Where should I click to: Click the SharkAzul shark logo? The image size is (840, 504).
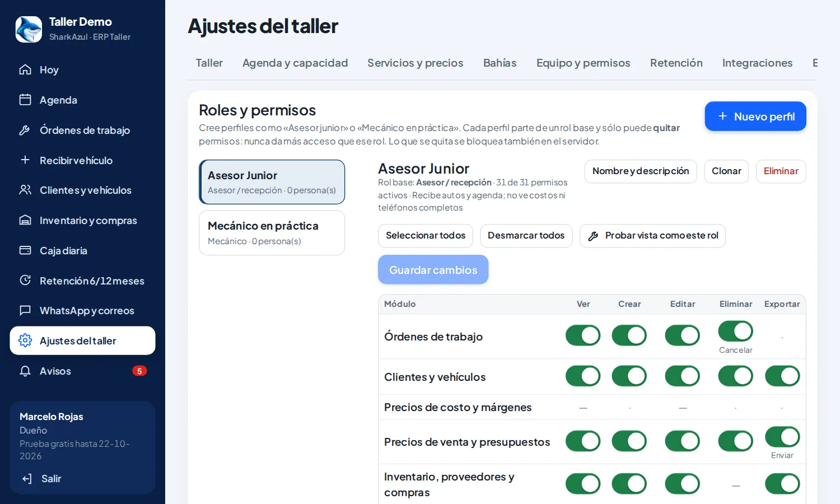click(x=29, y=29)
